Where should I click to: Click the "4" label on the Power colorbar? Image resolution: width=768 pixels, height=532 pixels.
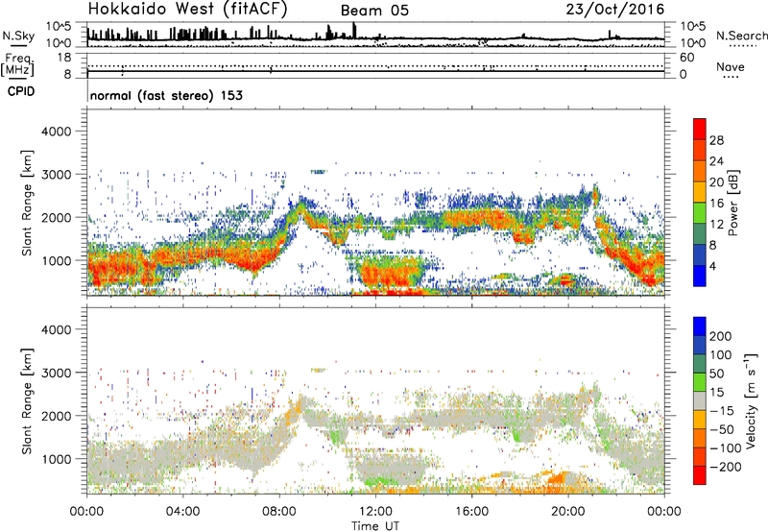tap(713, 266)
